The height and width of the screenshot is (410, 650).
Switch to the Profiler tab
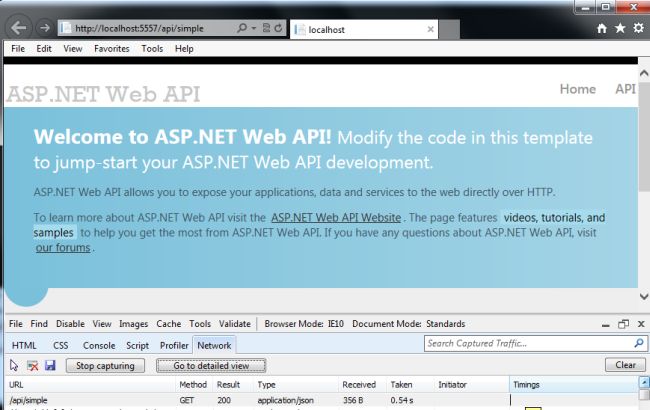(174, 345)
